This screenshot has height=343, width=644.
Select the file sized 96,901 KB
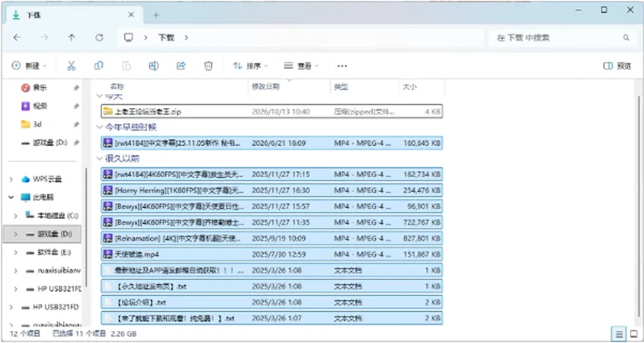click(x=272, y=206)
